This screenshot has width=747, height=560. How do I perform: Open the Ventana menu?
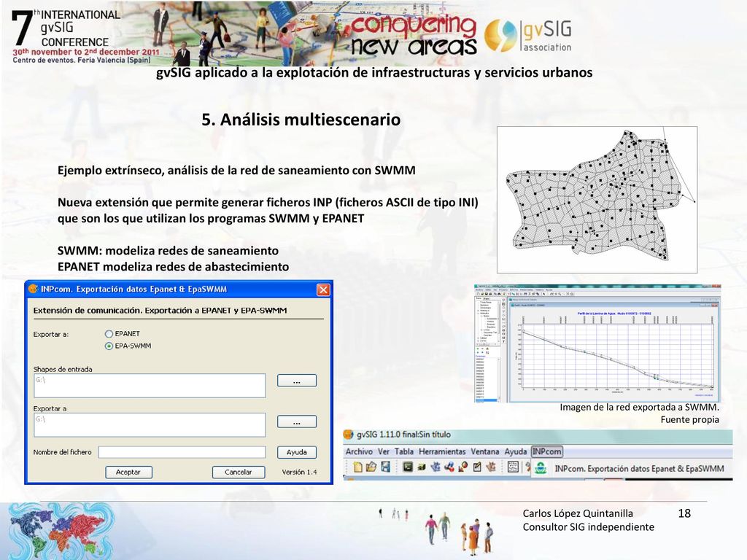pos(485,451)
